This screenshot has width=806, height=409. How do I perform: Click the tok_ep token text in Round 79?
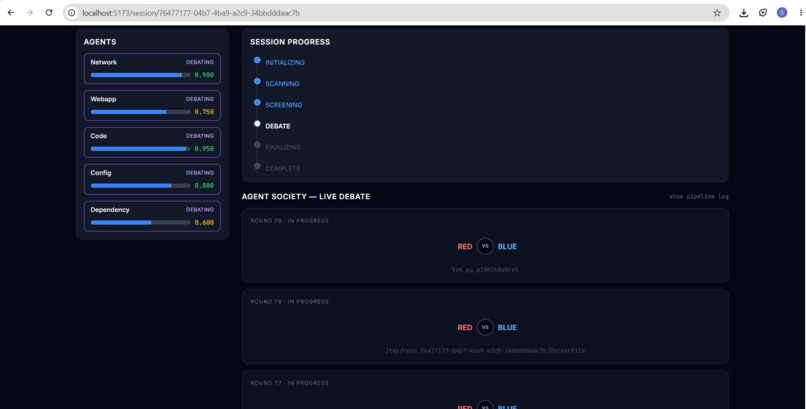pyautogui.click(x=485, y=270)
